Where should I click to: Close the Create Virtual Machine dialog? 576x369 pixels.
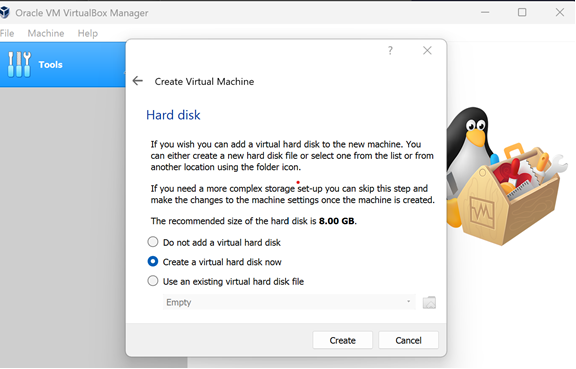(x=427, y=50)
